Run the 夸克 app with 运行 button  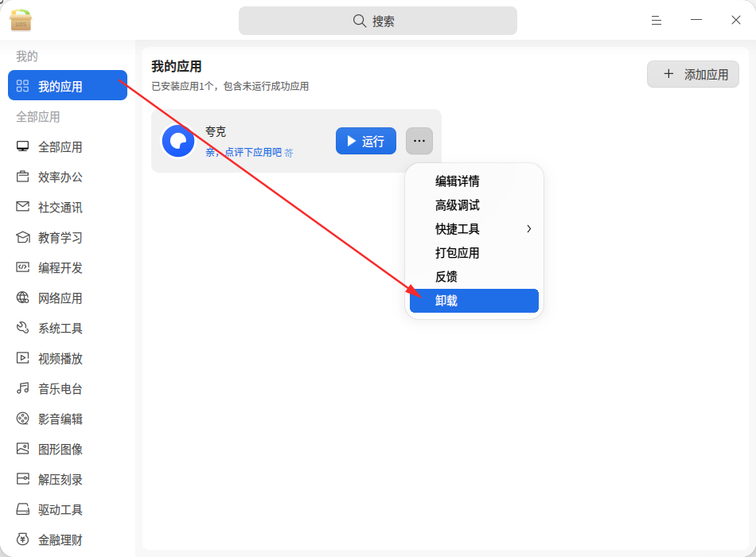click(x=366, y=141)
